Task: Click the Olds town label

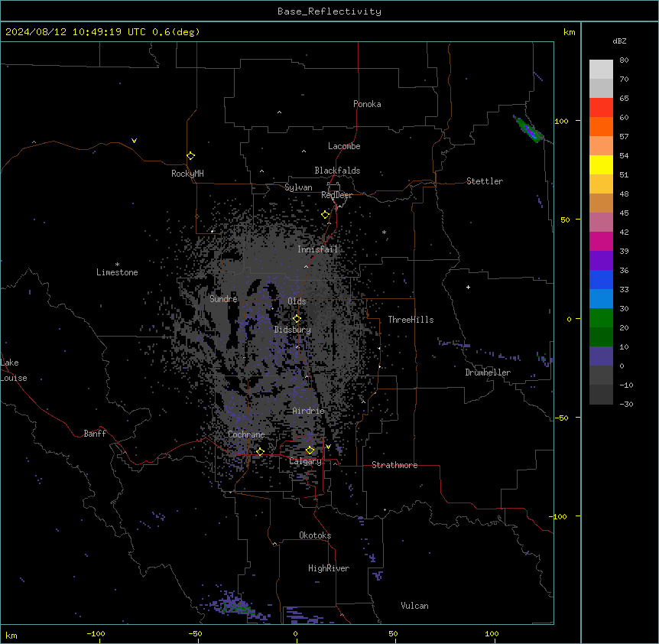Action: coord(297,301)
